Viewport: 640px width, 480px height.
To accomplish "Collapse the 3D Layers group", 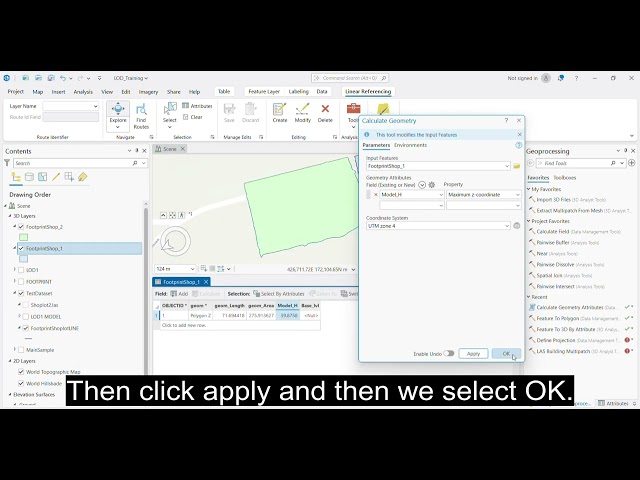I will [10, 216].
